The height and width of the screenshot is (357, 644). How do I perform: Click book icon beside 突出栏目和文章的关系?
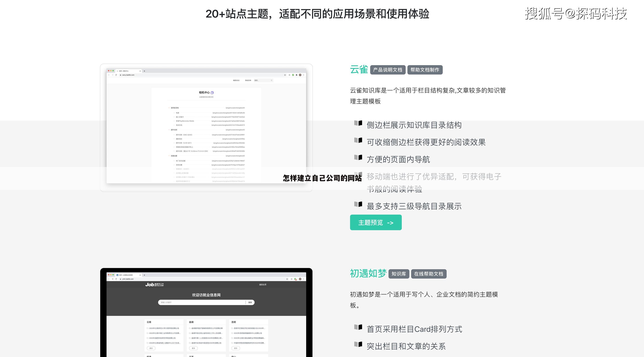tap(358, 345)
